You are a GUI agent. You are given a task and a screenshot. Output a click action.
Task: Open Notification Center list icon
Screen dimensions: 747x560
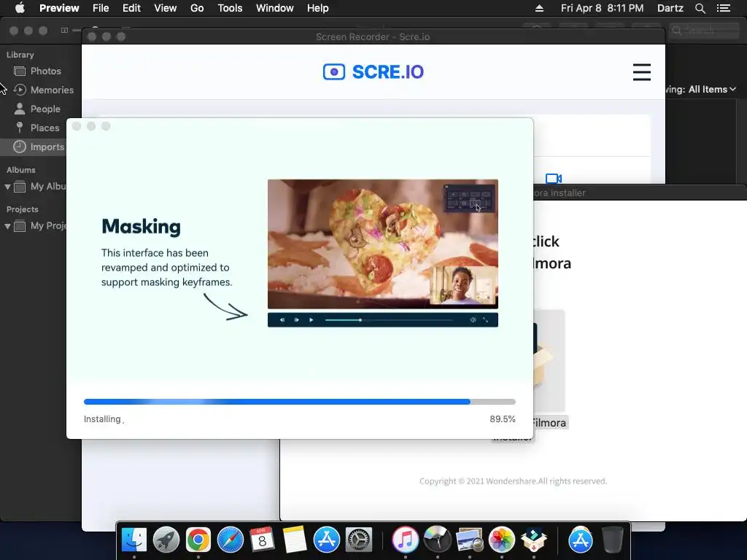pyautogui.click(x=724, y=8)
